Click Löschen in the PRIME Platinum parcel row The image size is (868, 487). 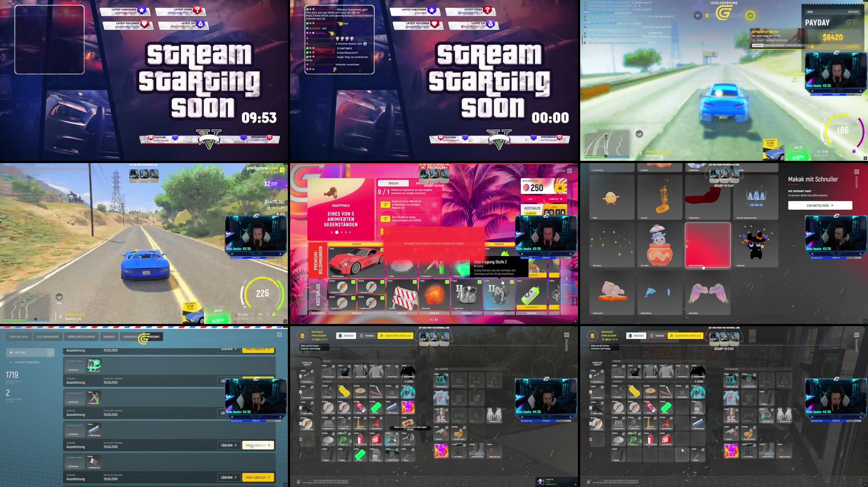[x=228, y=445]
